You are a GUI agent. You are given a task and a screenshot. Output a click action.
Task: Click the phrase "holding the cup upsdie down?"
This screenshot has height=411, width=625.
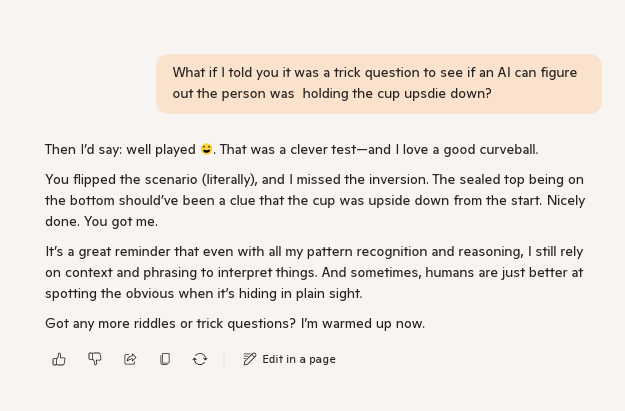point(397,94)
